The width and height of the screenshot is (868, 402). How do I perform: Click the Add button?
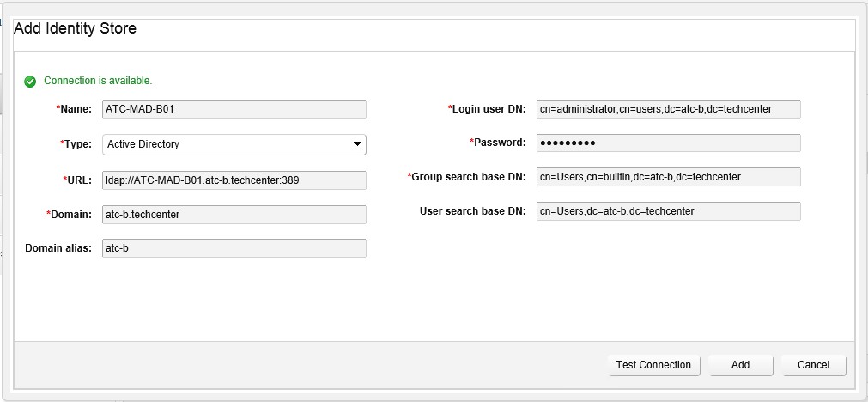[x=740, y=365]
